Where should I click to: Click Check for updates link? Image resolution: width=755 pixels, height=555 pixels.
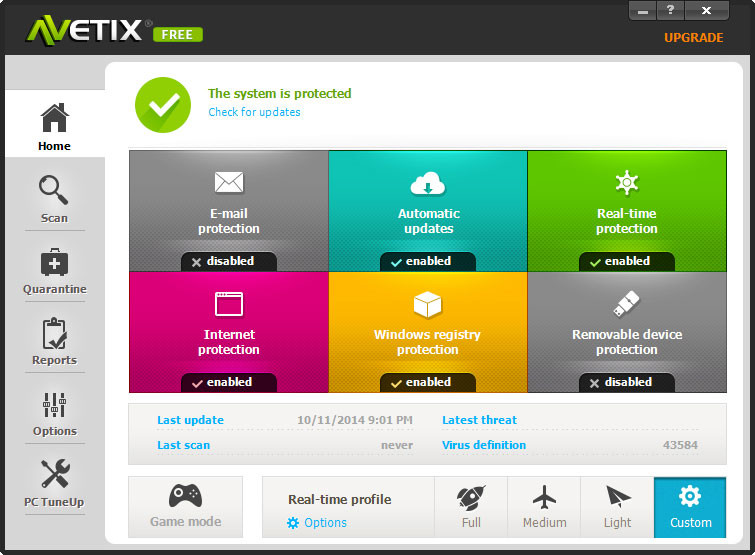click(x=254, y=112)
